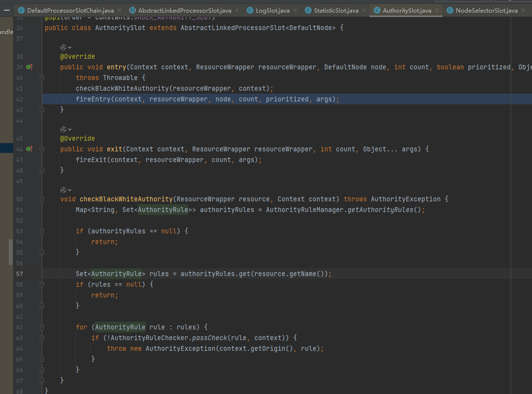
Task: Close StatisticSlot.java tab
Action: pyautogui.click(x=364, y=11)
